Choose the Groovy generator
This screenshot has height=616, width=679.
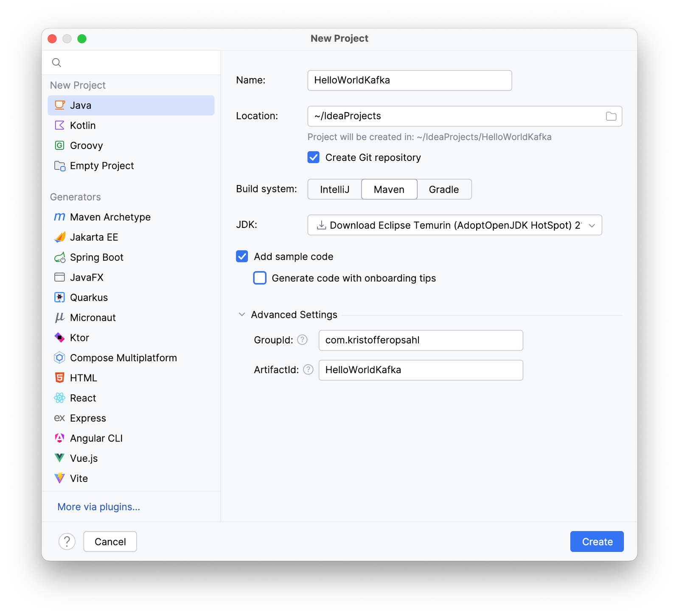pos(86,145)
